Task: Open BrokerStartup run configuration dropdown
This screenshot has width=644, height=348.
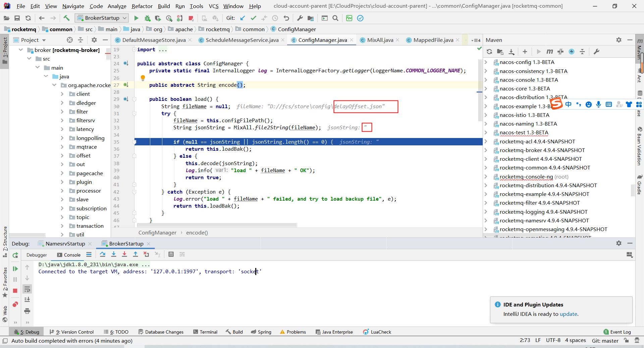Action: click(x=102, y=18)
